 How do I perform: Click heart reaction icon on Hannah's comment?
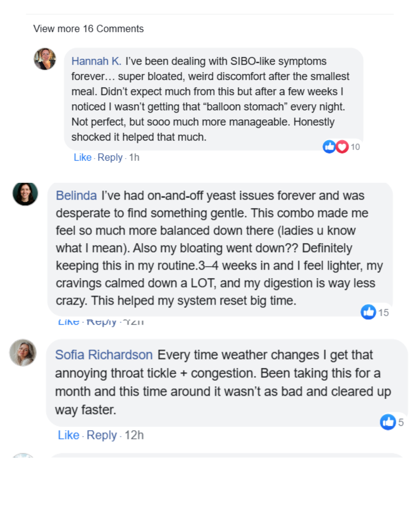point(342,147)
